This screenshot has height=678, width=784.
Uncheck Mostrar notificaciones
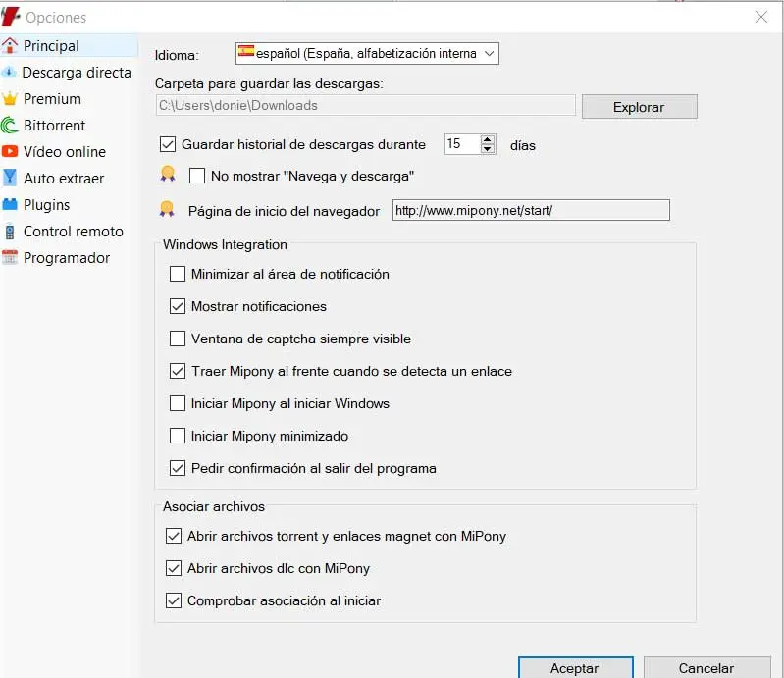pyautogui.click(x=178, y=306)
